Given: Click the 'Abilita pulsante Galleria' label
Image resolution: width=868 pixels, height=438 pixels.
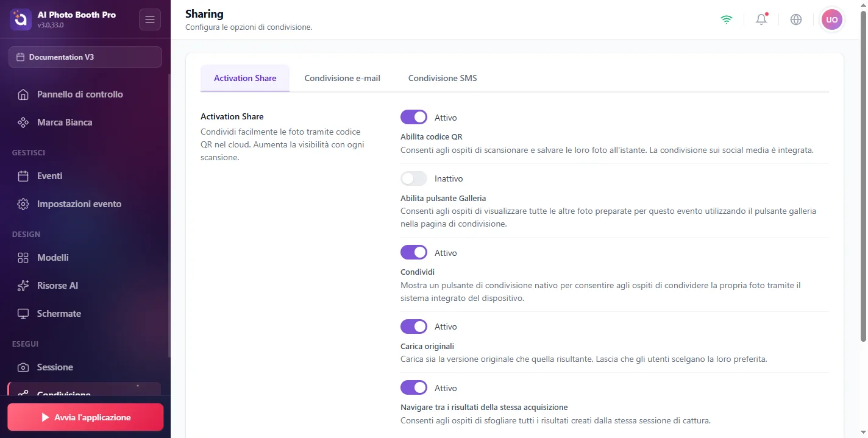Looking at the screenshot, I should point(443,198).
